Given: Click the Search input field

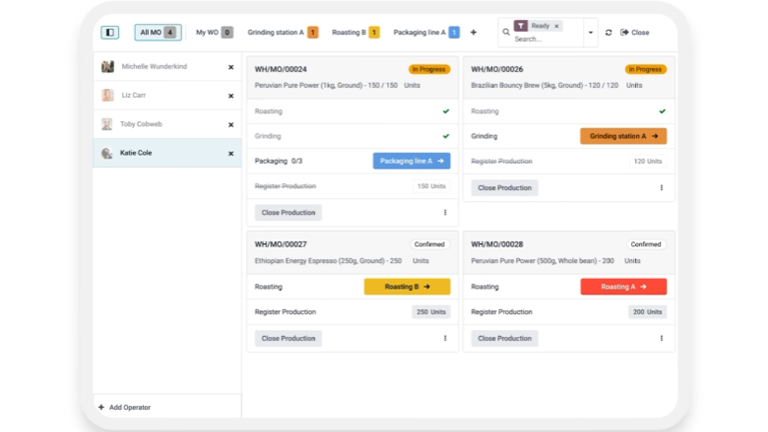Looking at the screenshot, I should (x=545, y=39).
